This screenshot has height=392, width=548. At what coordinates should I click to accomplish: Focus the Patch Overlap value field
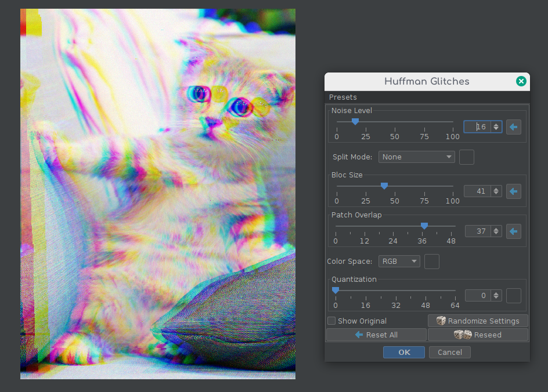(x=478, y=231)
